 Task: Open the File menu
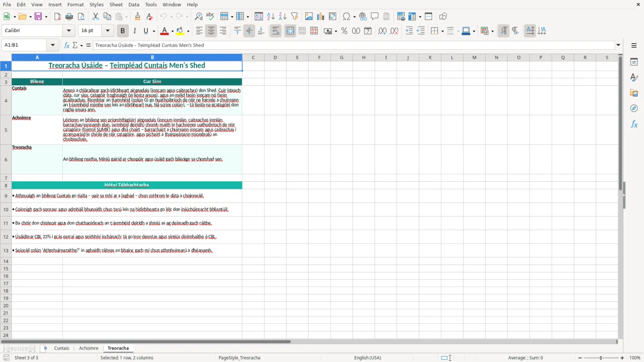(6, 4)
